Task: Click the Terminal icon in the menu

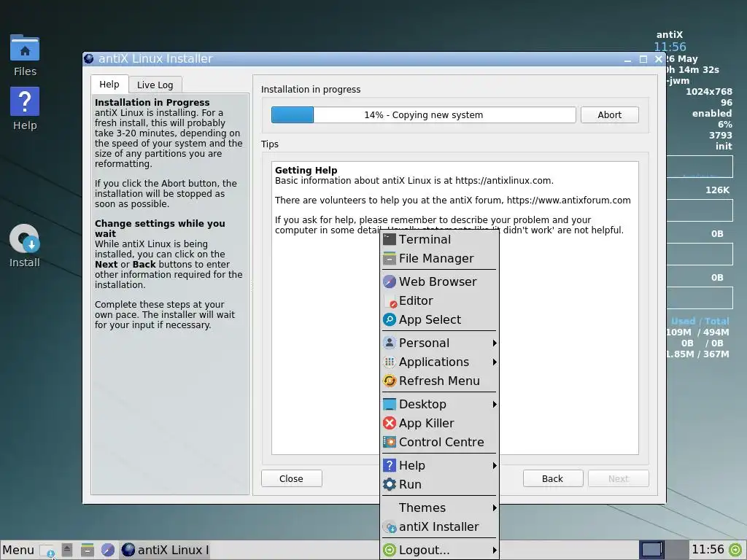Action: click(390, 239)
